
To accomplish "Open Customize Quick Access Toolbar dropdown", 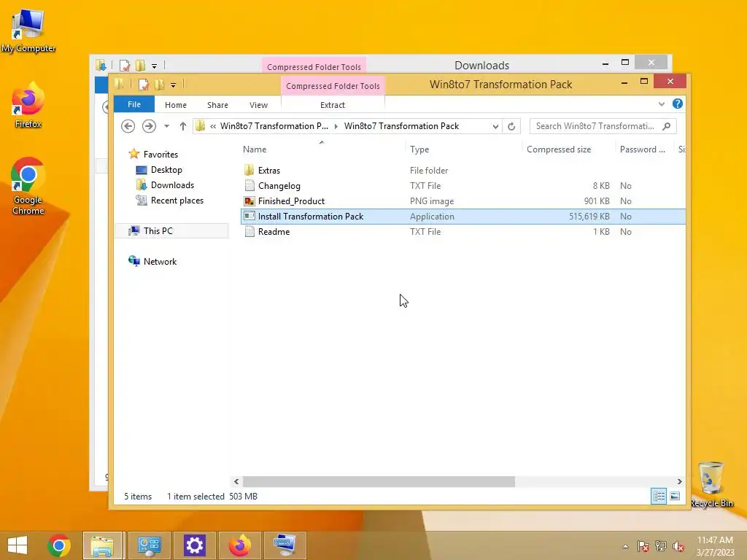I will (x=174, y=85).
